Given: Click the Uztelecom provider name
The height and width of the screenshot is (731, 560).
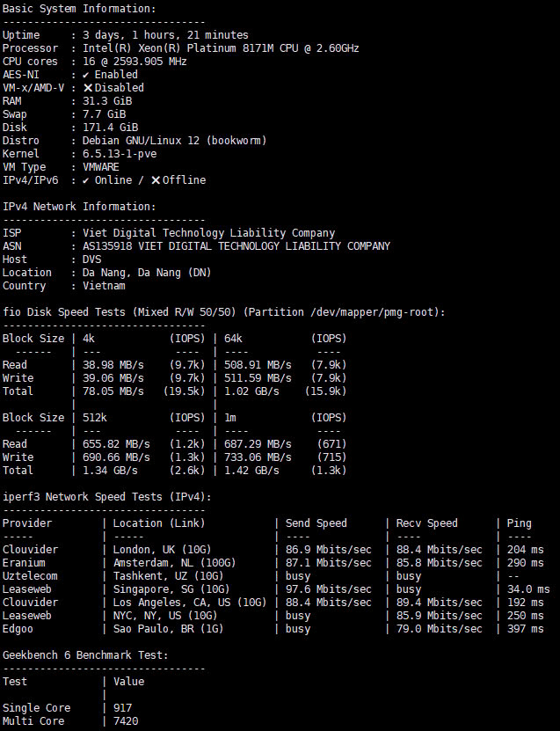Looking at the screenshot, I should [x=30, y=576].
